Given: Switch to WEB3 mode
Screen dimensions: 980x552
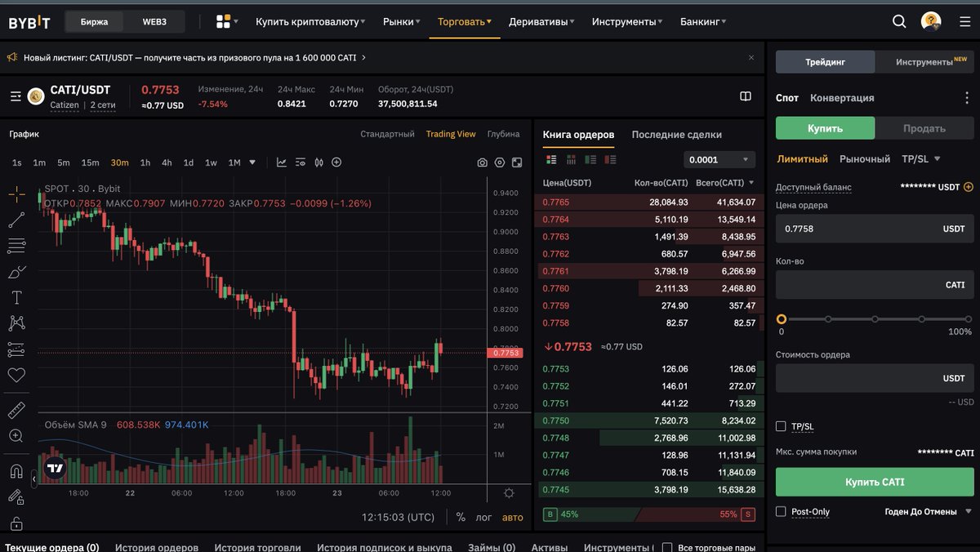Looking at the screenshot, I should coord(154,22).
